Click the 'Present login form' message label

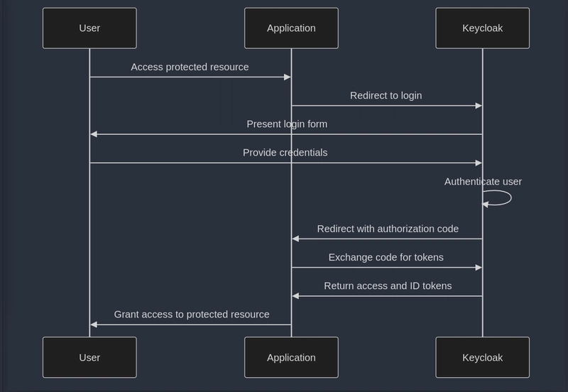coord(287,124)
